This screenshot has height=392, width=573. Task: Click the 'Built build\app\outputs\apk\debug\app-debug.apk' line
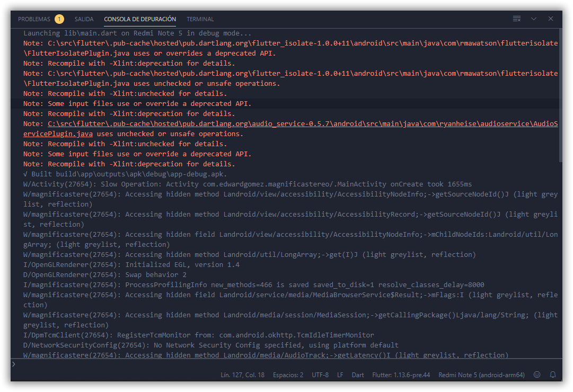[x=125, y=174]
